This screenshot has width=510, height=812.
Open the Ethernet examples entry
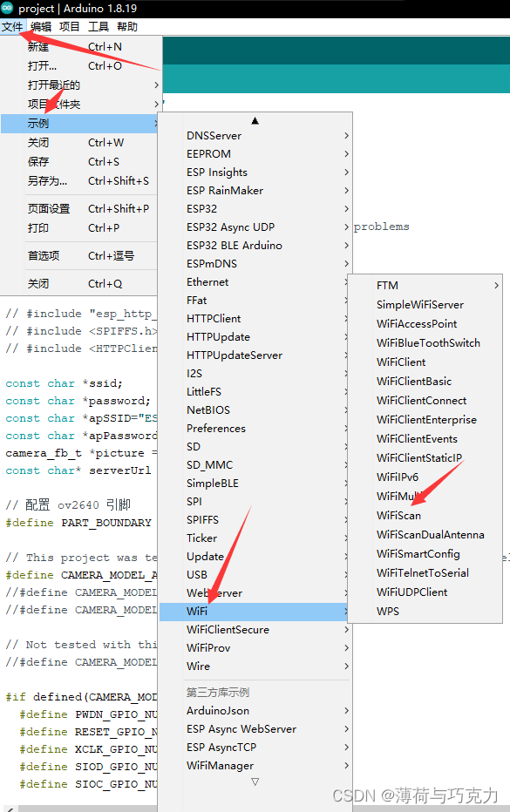tap(254, 281)
